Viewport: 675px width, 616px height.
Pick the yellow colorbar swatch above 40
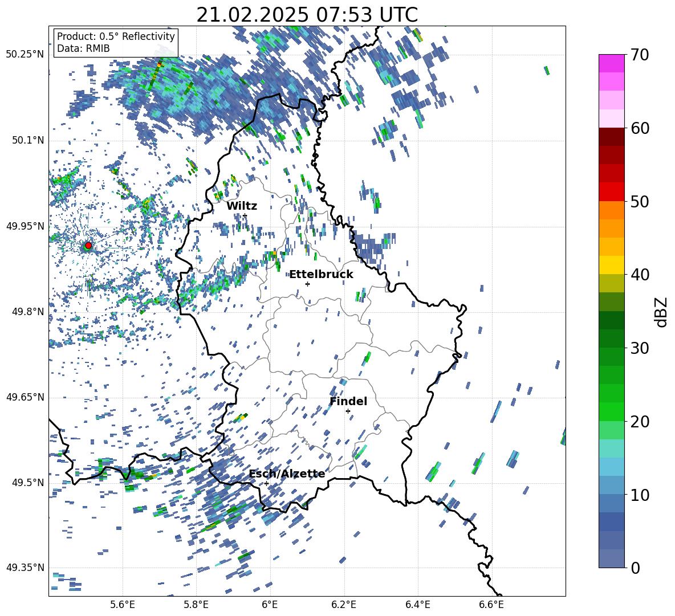point(611,265)
